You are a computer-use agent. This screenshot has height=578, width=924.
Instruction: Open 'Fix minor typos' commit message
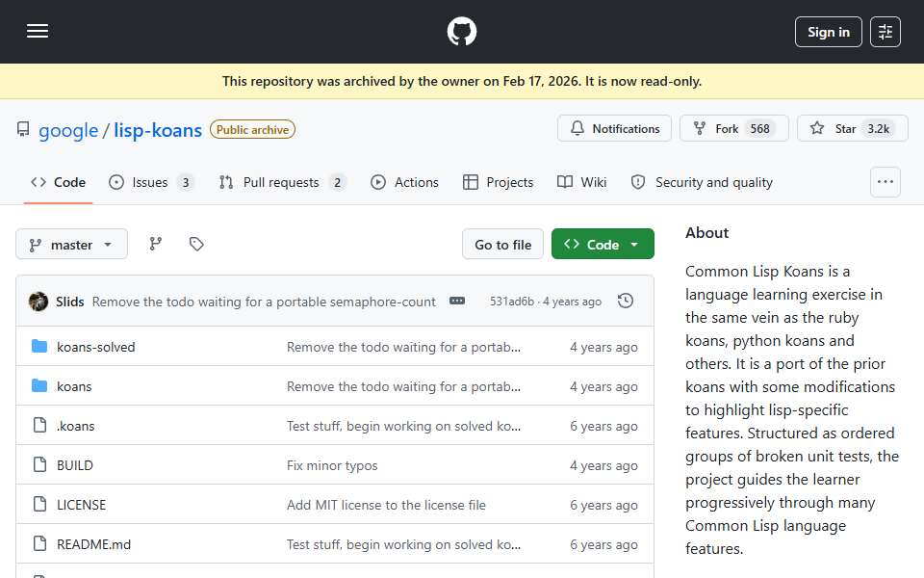(x=332, y=465)
